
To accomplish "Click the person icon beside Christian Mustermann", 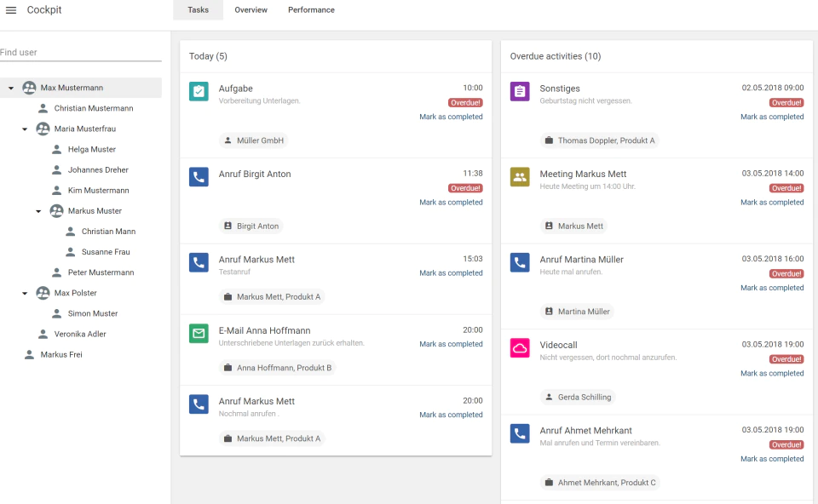I will pyautogui.click(x=43, y=108).
